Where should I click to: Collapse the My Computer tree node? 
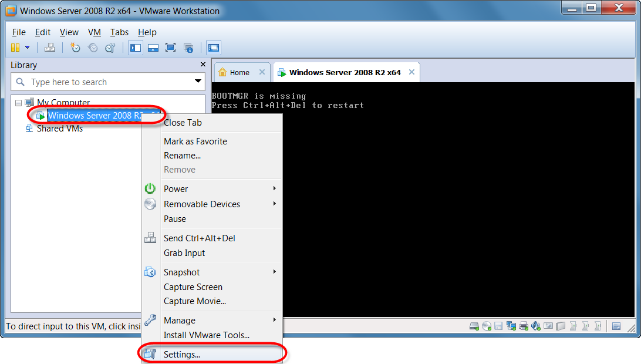point(18,103)
